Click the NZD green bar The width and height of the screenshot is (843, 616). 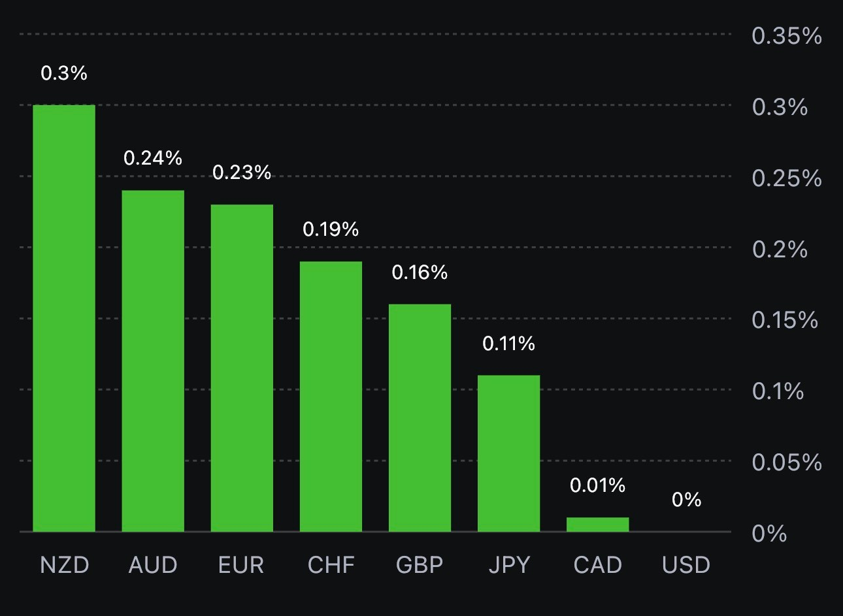coord(64,318)
